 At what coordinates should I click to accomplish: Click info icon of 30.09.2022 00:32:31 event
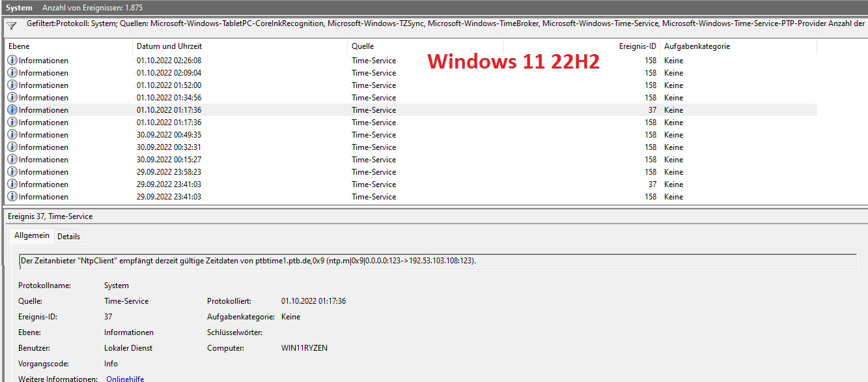pos(12,147)
